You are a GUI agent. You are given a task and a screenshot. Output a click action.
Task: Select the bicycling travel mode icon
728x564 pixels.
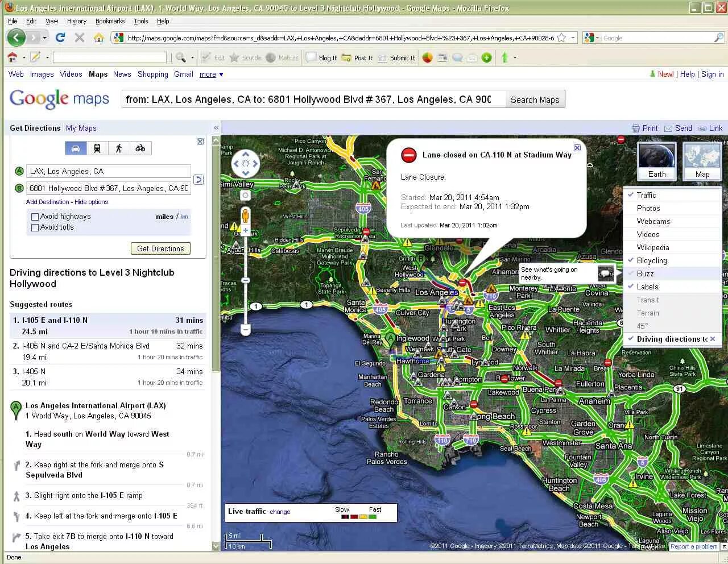(140, 148)
